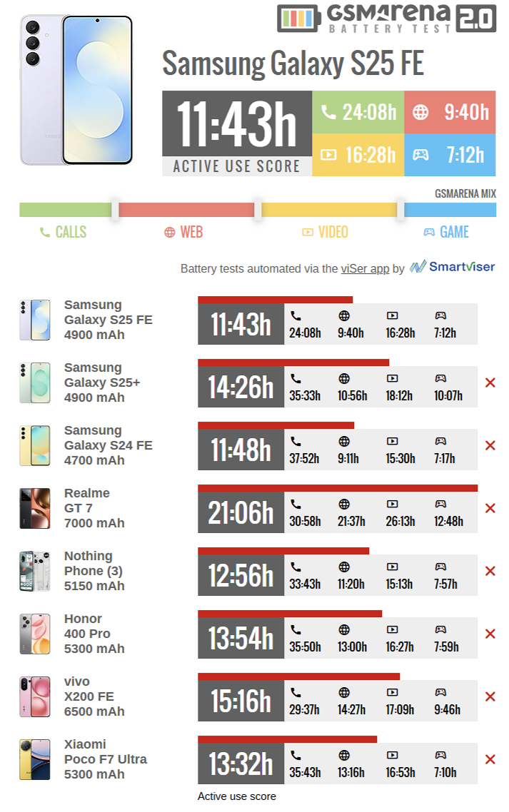Click the GSMArena Battery Test 2.0 logo
Image resolution: width=509 pixels, height=812 pixels.
(x=386, y=19)
